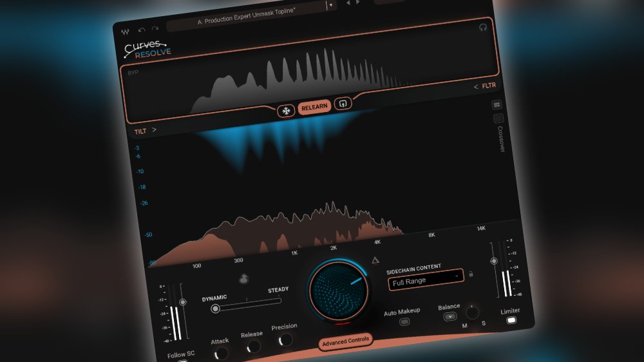Click the Balance M/S knob
The width and height of the screenshot is (644, 362).
pos(472,312)
